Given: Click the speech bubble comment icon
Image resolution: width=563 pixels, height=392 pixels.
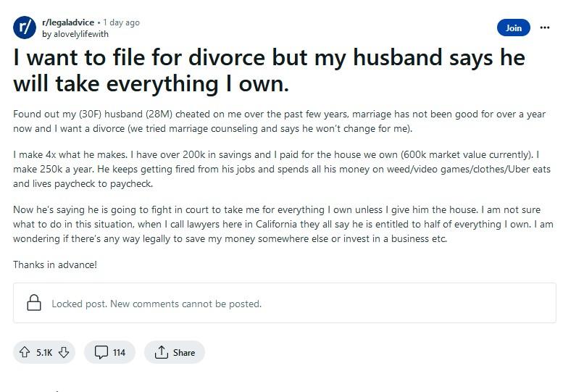Looking at the screenshot, I should coord(101,352).
